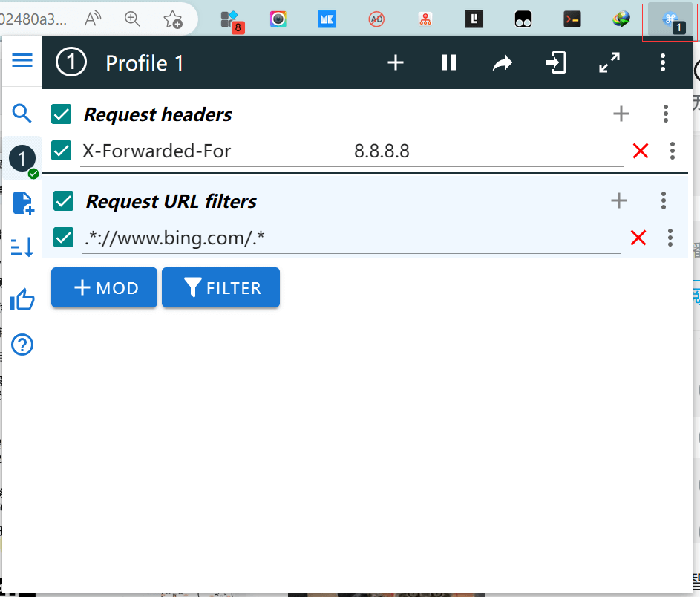Click the add profile file icon

click(22, 202)
